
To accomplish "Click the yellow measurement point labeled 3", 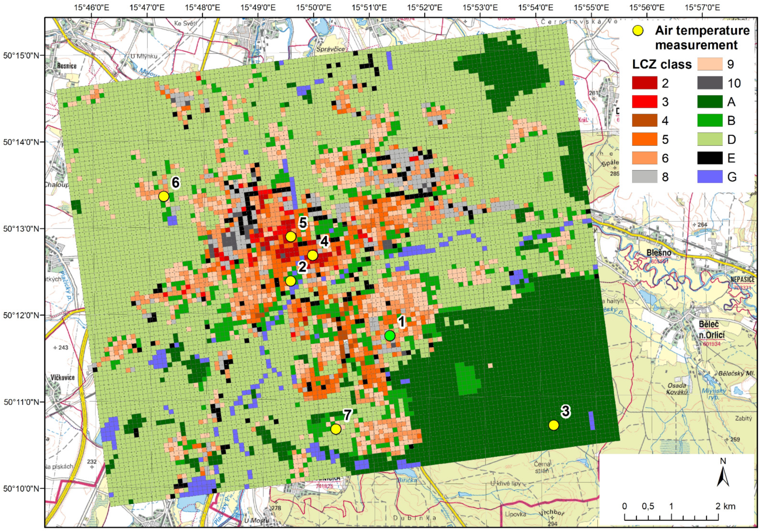I will click(553, 425).
